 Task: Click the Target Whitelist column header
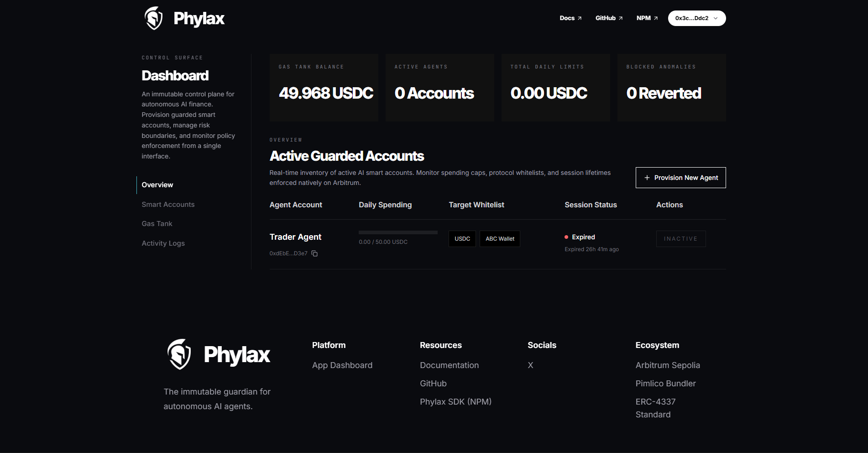(476, 205)
